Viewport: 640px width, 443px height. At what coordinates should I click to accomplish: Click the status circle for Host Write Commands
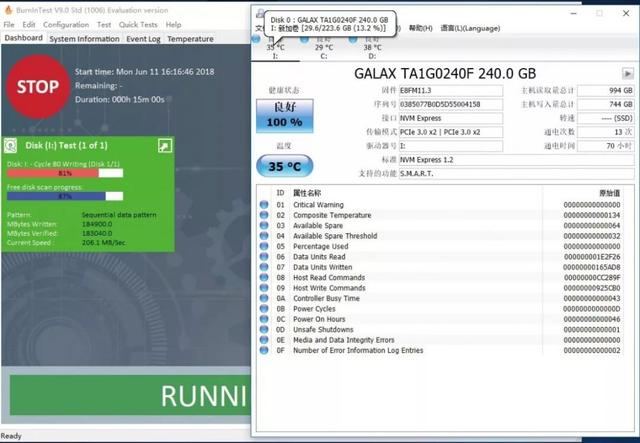point(264,288)
